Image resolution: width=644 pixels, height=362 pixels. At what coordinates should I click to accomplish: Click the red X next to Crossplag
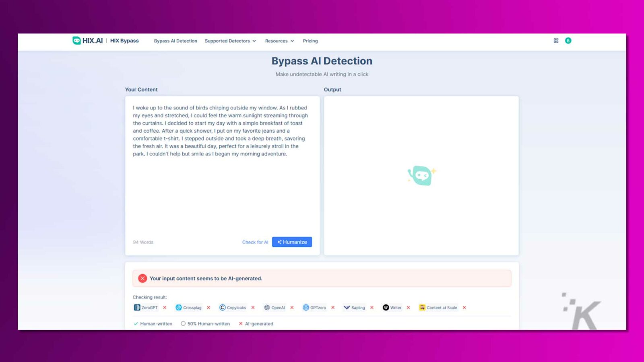click(x=208, y=308)
